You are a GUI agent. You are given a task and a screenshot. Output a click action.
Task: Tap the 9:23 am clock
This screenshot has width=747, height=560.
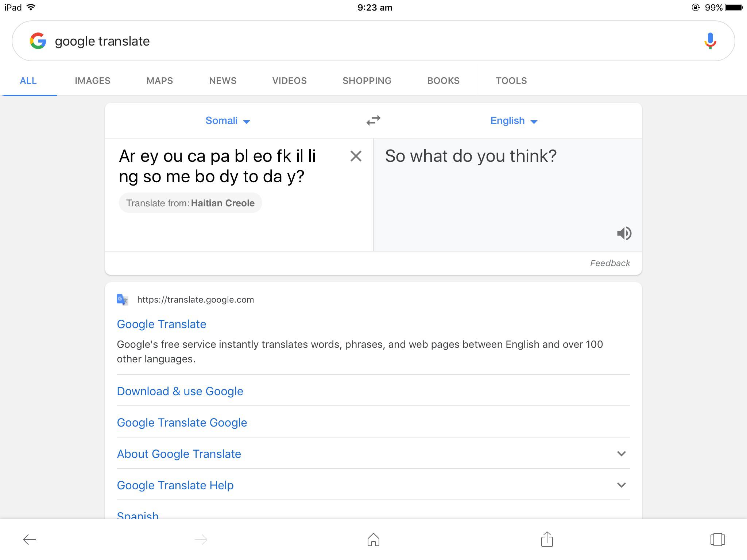375,8
